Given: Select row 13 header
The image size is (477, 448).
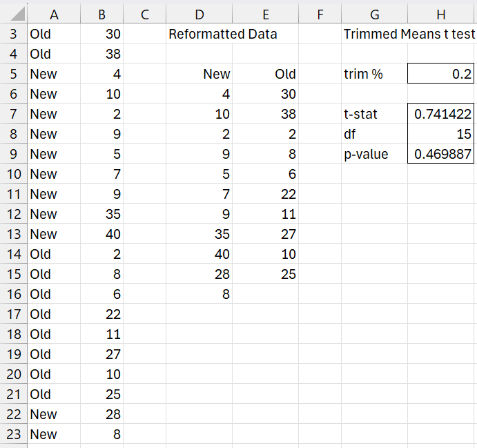Looking at the screenshot, I should tap(14, 234).
